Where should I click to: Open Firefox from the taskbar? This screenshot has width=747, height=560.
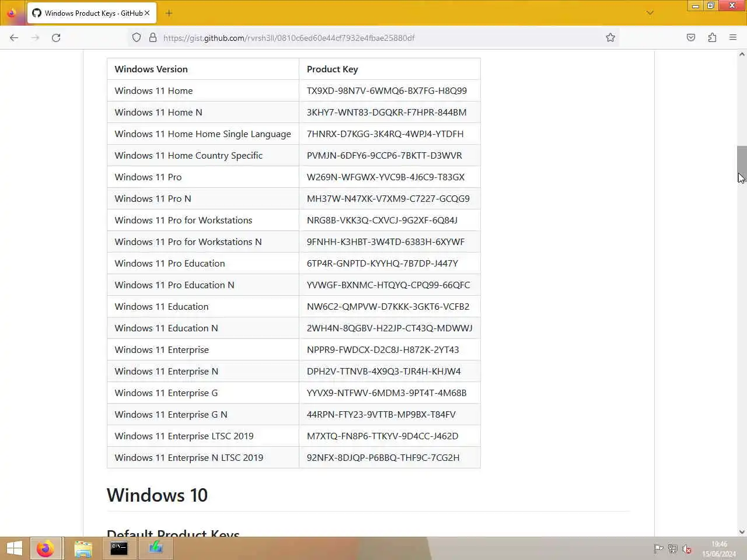coord(45,548)
